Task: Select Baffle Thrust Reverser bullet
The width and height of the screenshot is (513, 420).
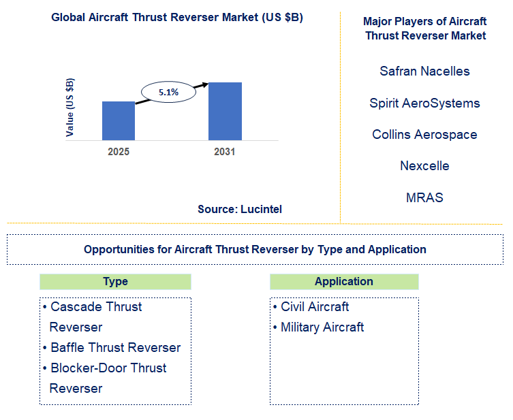Action: (112, 348)
